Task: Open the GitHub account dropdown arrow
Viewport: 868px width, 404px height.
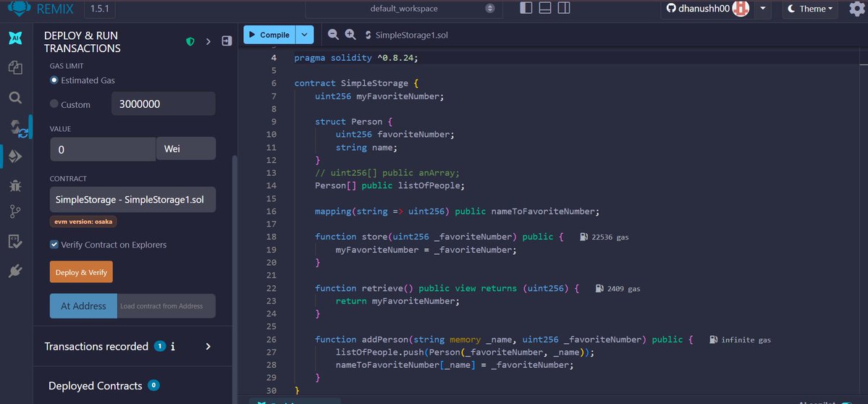Action: click(x=763, y=8)
